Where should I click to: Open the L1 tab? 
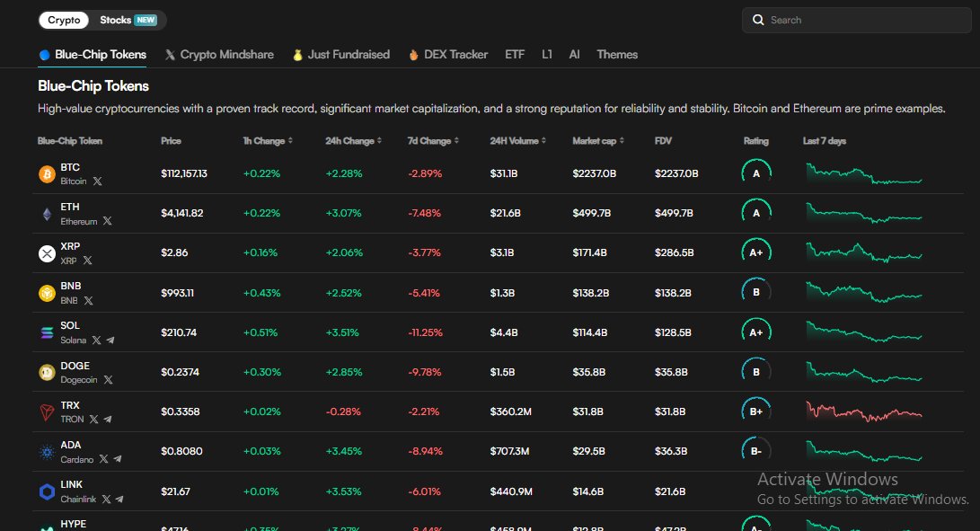tap(547, 55)
